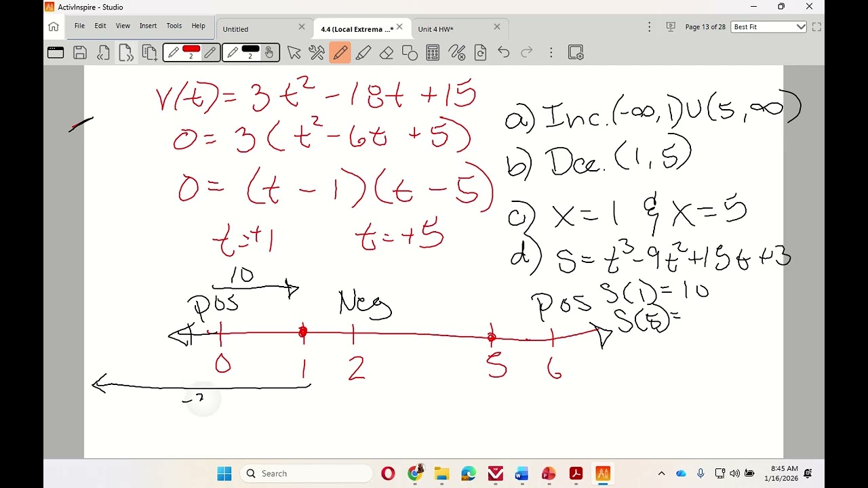Screen dimensions: 868x488
Task: Open options dots beside page indicator
Action: [x=649, y=27]
